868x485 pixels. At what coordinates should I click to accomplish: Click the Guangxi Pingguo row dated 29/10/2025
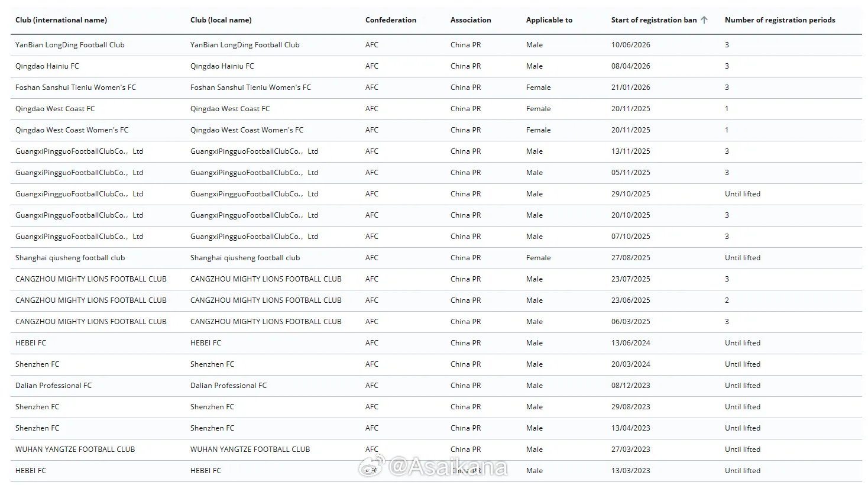pyautogui.click(x=436, y=194)
